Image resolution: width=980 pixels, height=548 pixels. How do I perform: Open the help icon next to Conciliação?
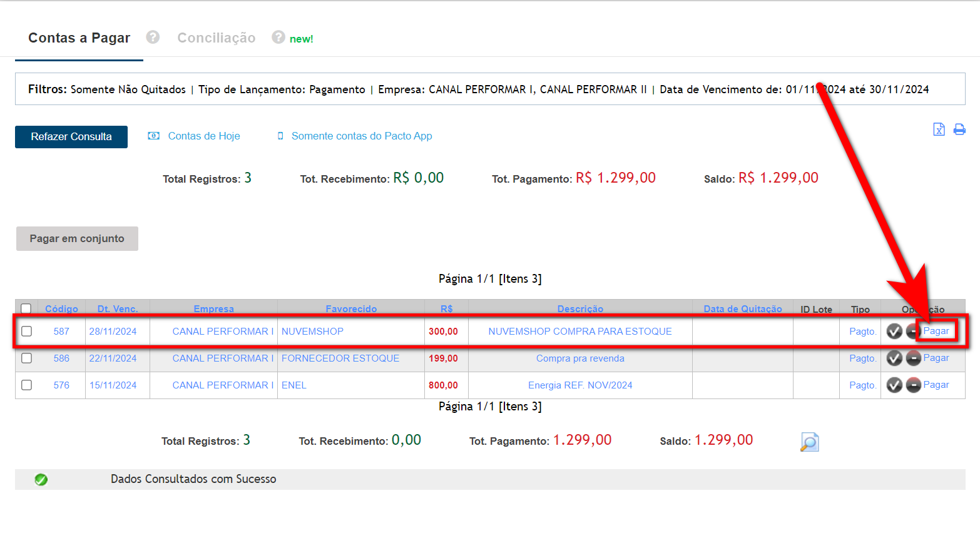[x=278, y=38]
